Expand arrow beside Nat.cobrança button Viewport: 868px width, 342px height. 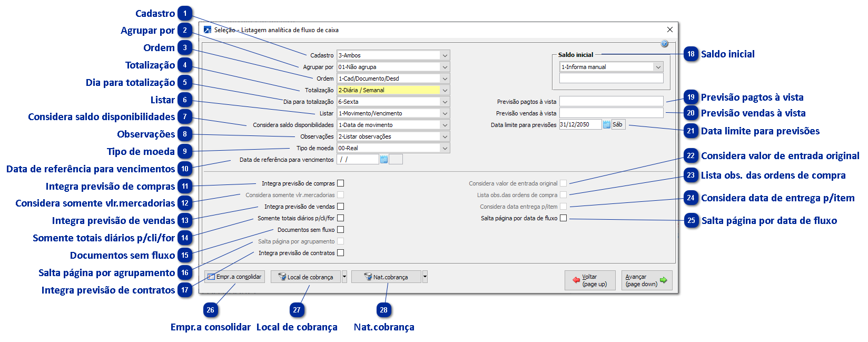[x=425, y=277]
